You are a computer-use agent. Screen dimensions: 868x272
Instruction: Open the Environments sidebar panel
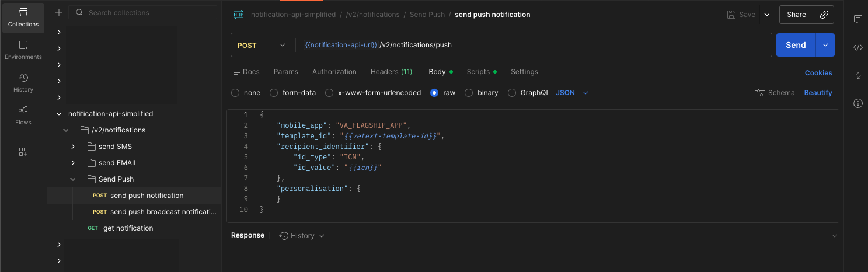coord(23,50)
